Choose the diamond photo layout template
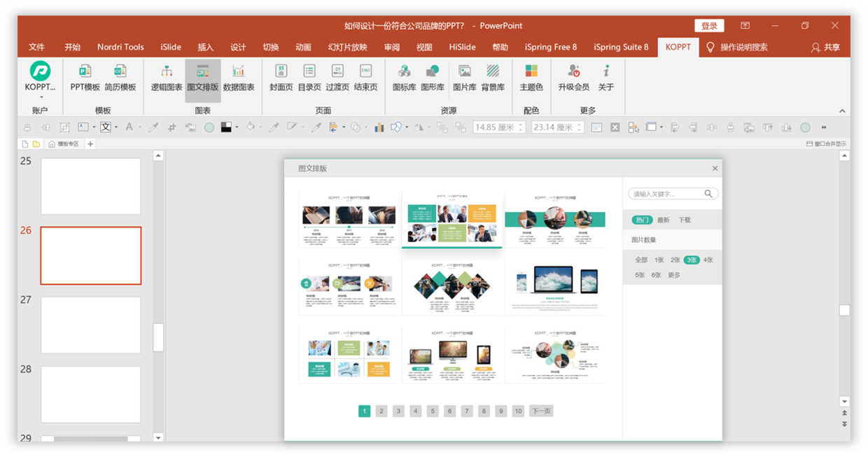 pos(452,288)
